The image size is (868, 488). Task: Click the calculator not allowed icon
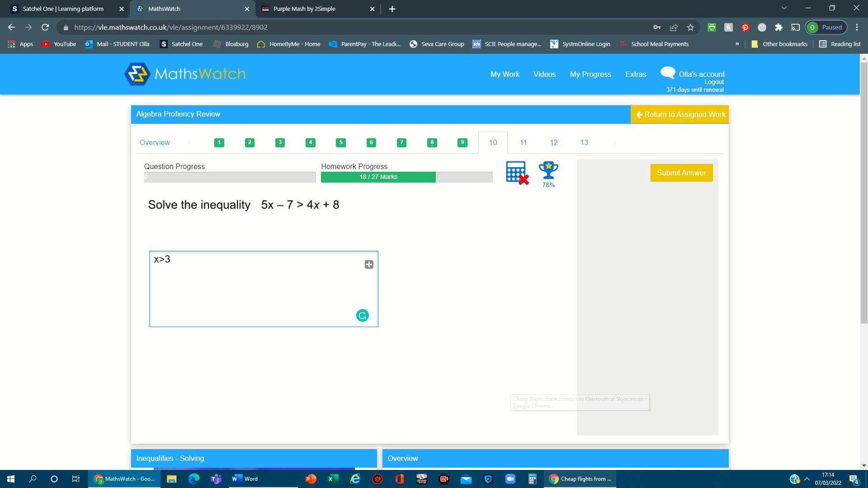point(517,173)
